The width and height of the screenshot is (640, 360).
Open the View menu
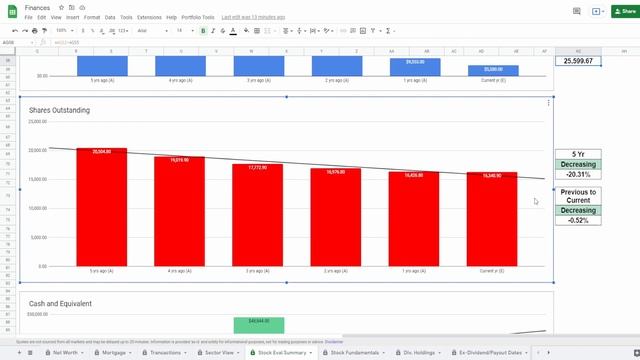coord(56,18)
